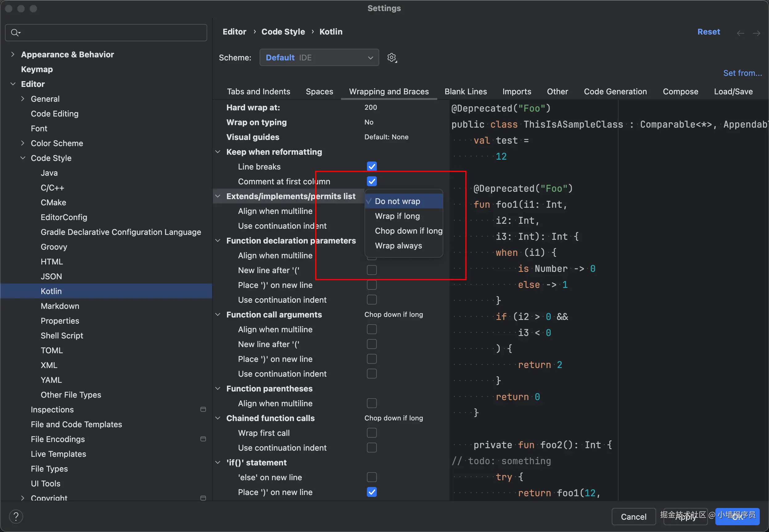Click the forward navigation arrow icon

(756, 33)
